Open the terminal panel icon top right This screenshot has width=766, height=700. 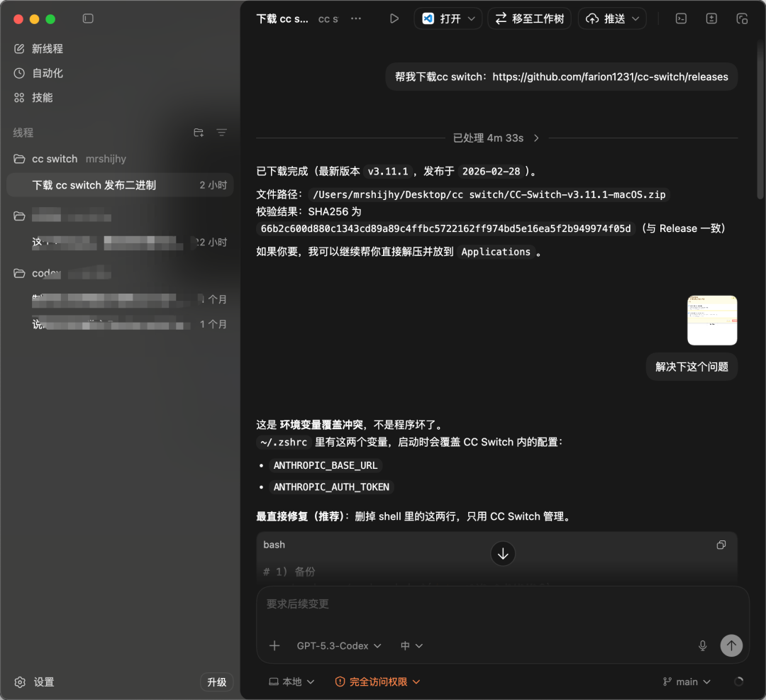(x=680, y=18)
